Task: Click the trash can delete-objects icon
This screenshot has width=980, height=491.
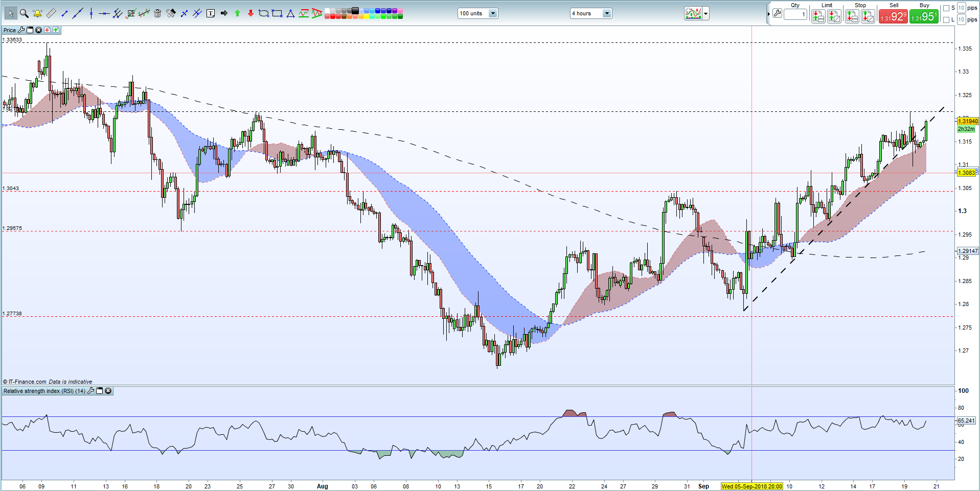Action: pyautogui.click(x=157, y=13)
